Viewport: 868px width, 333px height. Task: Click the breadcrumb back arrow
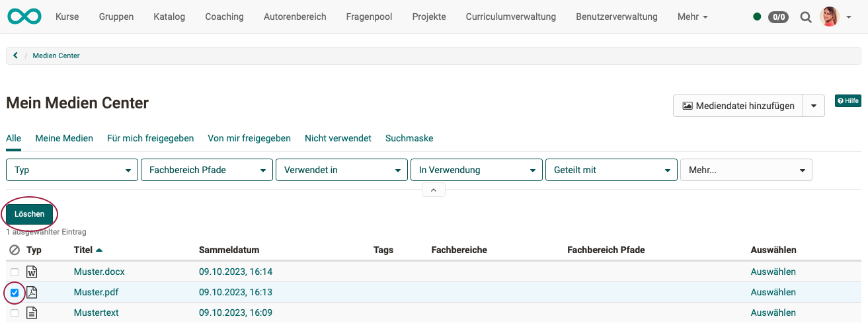[x=15, y=55]
